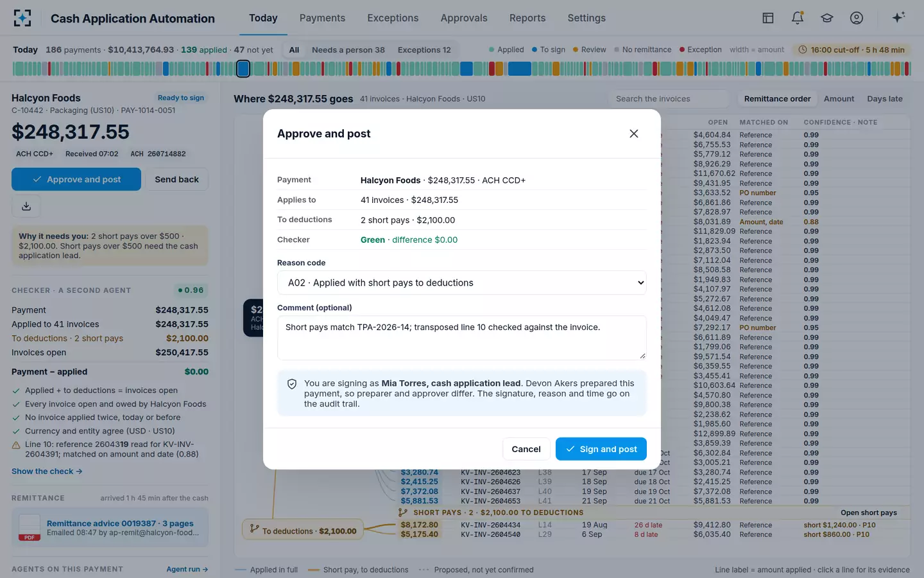
Task: Click the 139 applied count
Action: point(204,49)
